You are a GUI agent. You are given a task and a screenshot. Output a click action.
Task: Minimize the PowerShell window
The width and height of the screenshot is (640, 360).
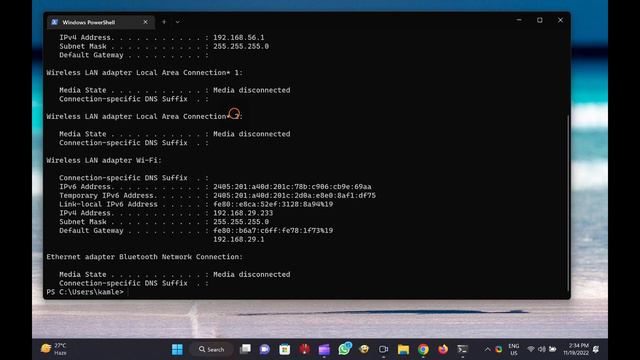(519, 20)
